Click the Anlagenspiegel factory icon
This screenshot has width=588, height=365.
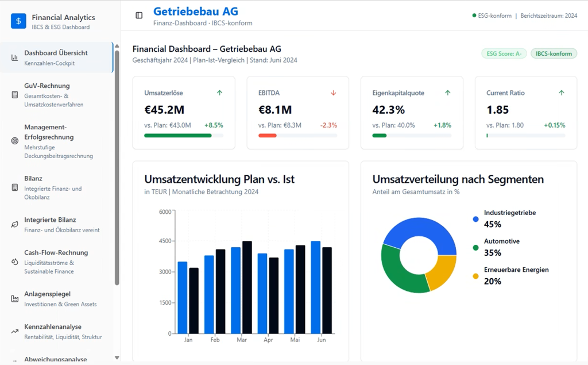(x=15, y=299)
